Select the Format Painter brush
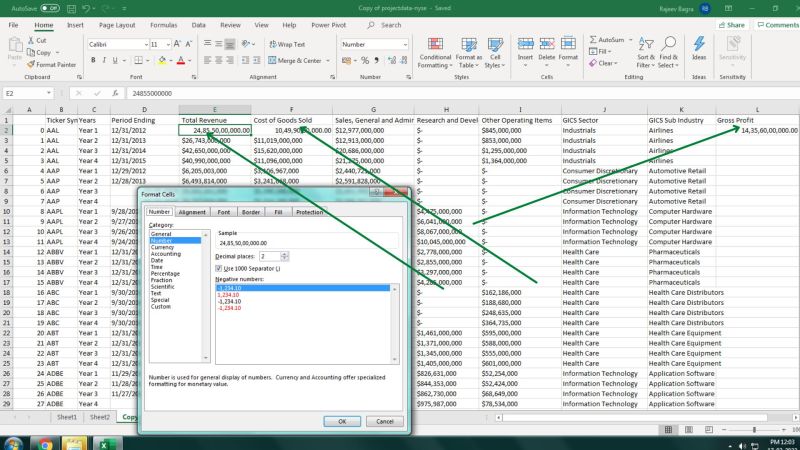 click(x=31, y=65)
